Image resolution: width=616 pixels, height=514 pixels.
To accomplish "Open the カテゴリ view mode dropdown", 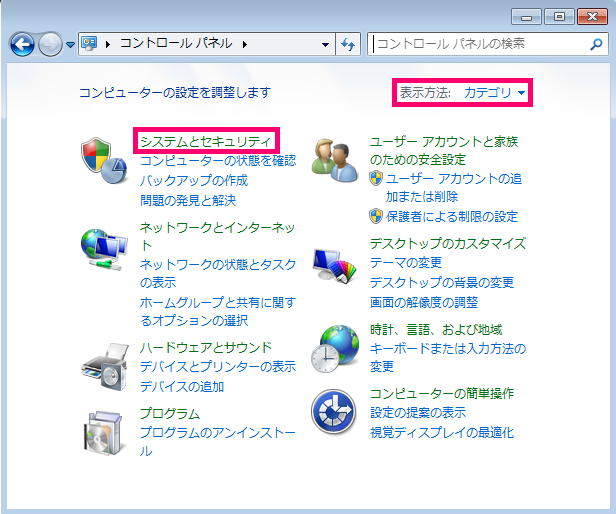I will [x=494, y=93].
